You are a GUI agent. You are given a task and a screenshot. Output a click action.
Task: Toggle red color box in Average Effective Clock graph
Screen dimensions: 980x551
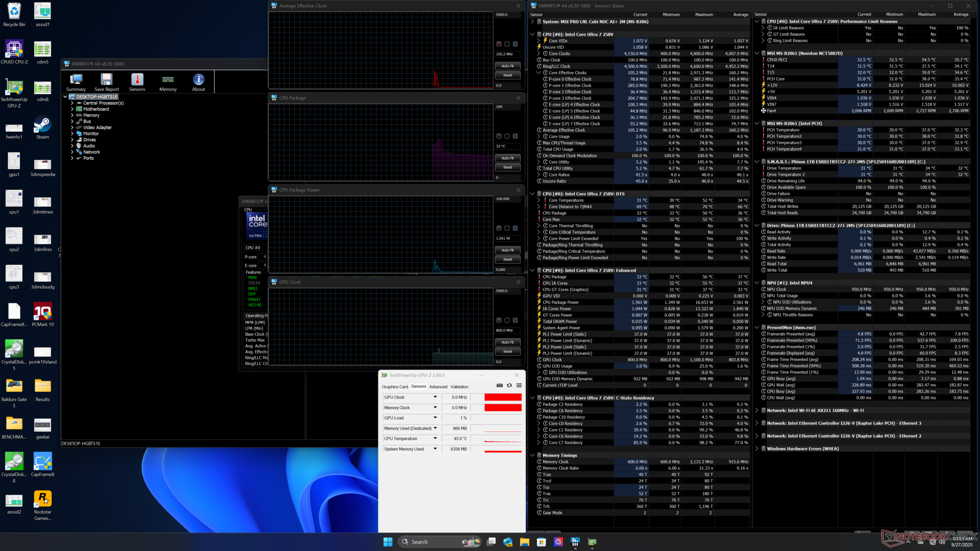pos(499,44)
